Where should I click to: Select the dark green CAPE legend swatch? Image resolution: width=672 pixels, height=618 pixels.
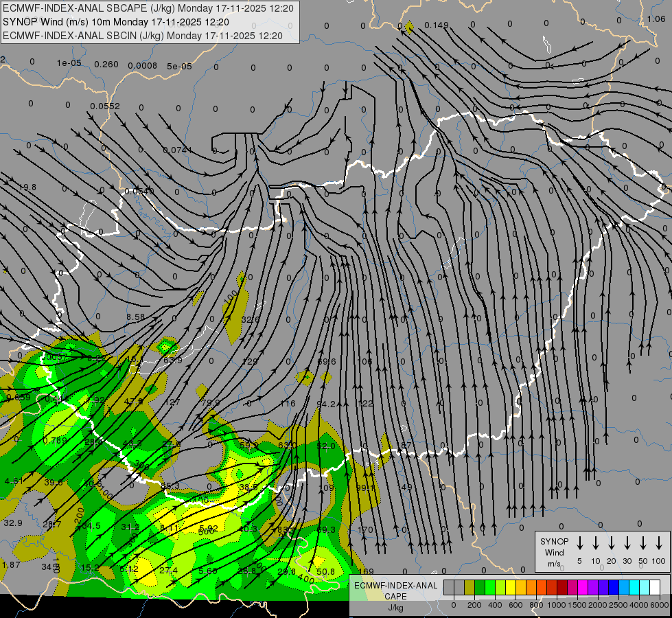480,588
